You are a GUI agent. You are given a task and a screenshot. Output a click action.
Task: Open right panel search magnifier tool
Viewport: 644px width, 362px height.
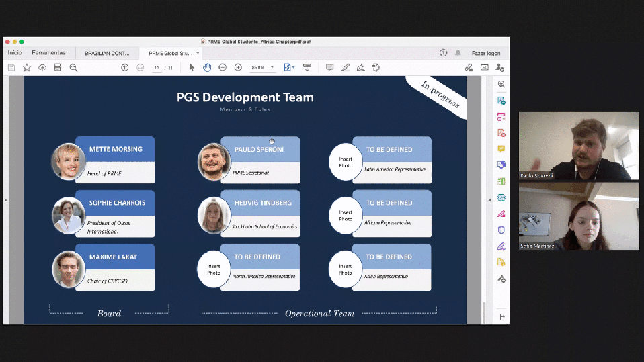(x=501, y=84)
